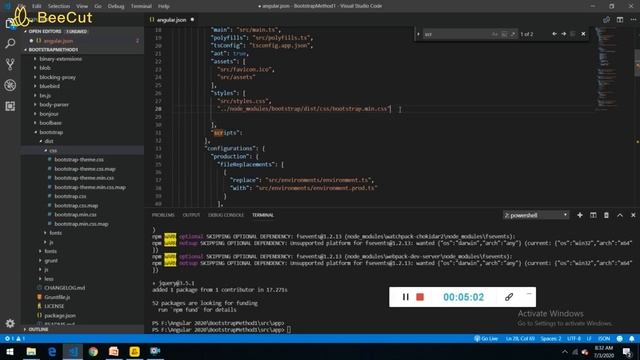Click Go Live in status bar

[486, 339]
